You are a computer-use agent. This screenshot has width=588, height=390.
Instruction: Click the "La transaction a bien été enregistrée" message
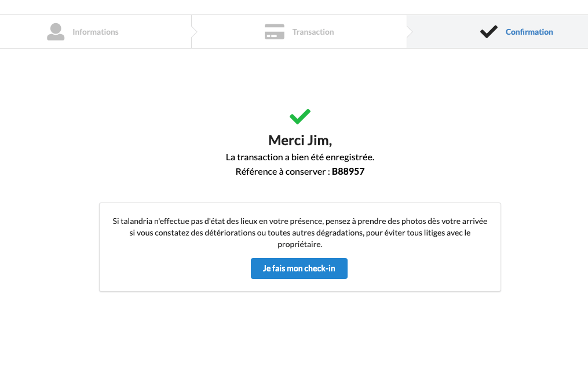click(300, 157)
